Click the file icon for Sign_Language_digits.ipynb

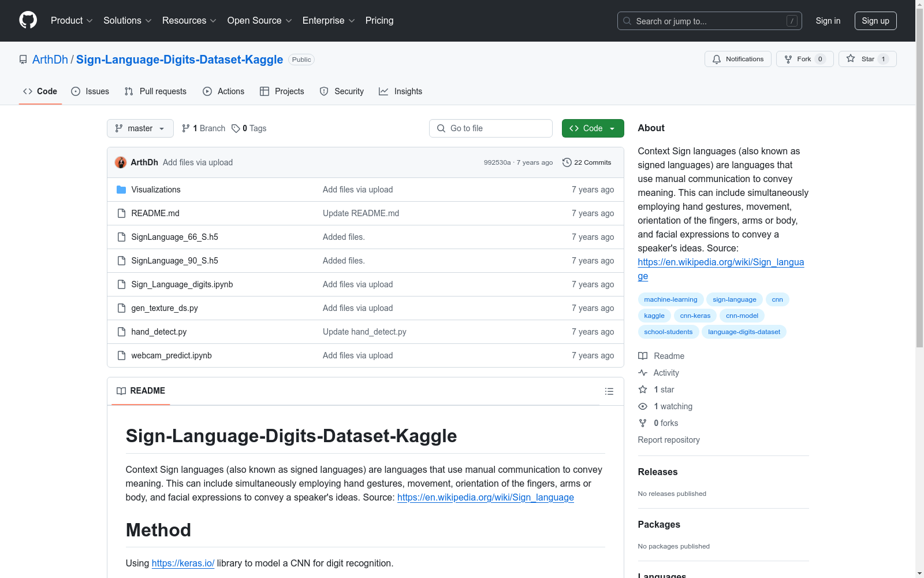pyautogui.click(x=121, y=284)
